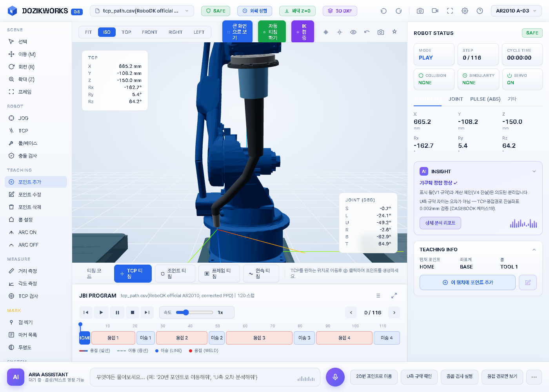Click the 속도 speed slider handle
Screen dimensions: 549x392
(x=186, y=312)
